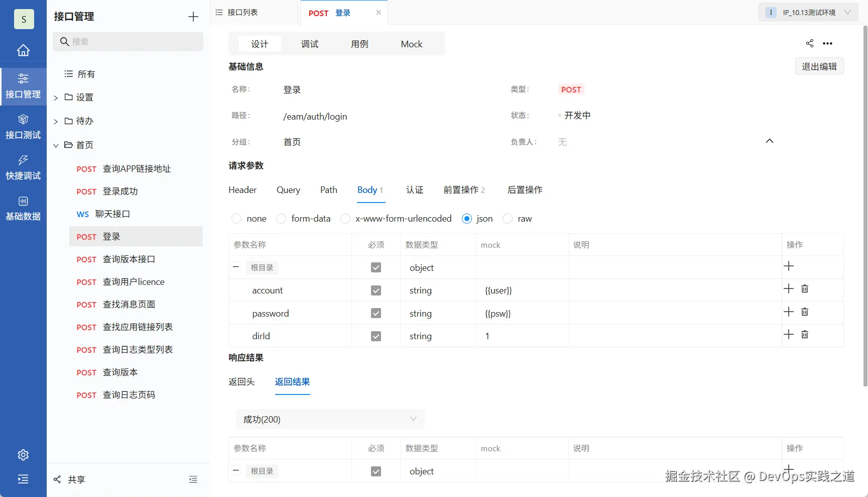868x497 pixels.
Task: Click the S workspace avatar
Action: point(24,19)
